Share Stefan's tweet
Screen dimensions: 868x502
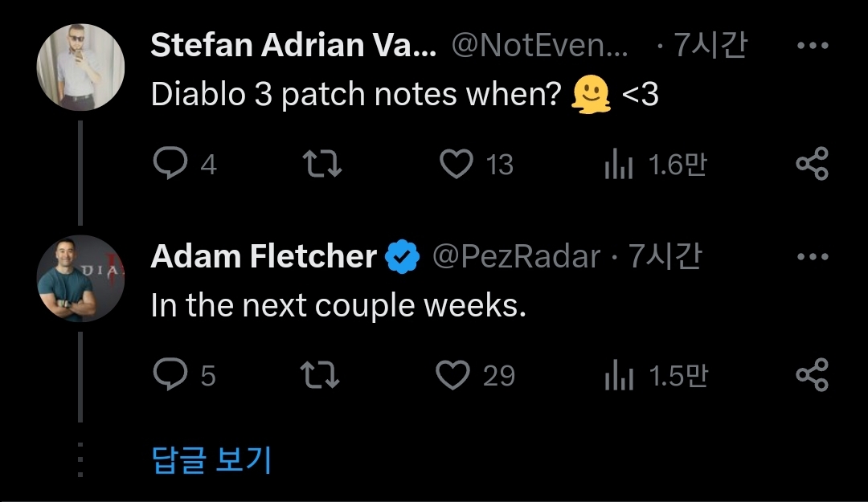(x=812, y=165)
